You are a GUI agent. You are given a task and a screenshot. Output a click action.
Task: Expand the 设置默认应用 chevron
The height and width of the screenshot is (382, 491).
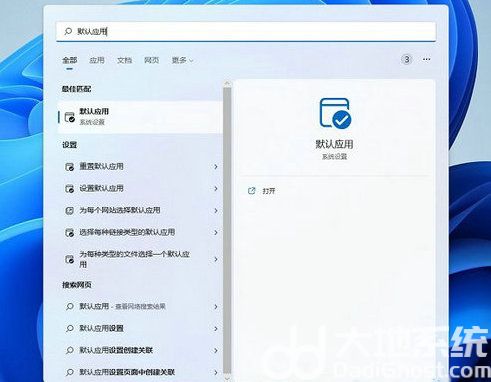coord(216,189)
